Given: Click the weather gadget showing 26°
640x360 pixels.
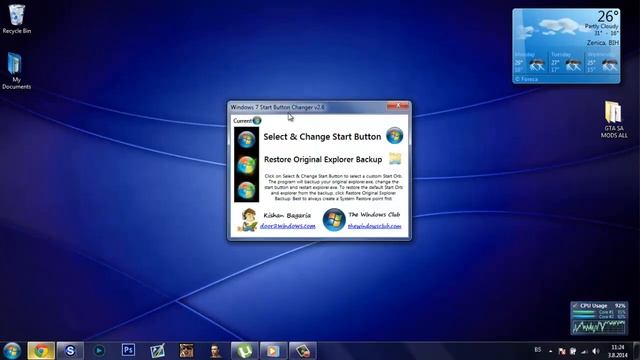Looking at the screenshot, I should [566, 46].
